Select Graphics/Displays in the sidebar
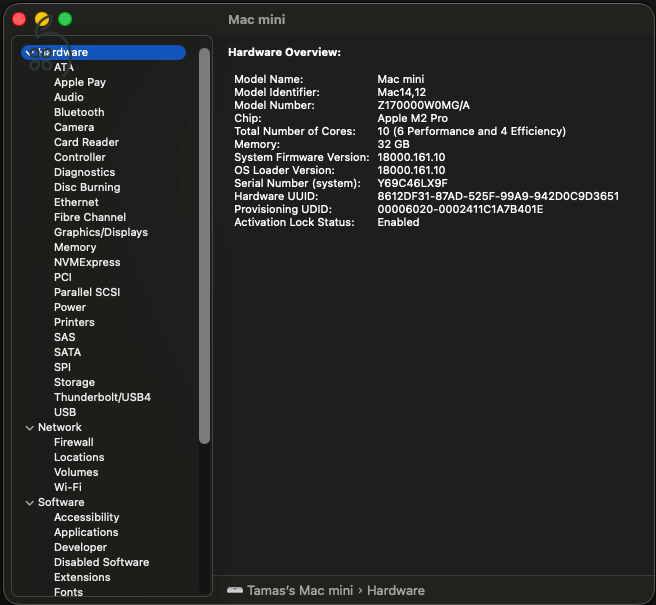 (101, 232)
